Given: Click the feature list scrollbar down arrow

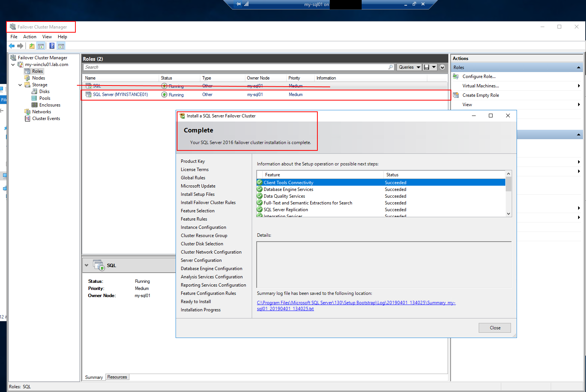Looking at the screenshot, I should pos(509,214).
